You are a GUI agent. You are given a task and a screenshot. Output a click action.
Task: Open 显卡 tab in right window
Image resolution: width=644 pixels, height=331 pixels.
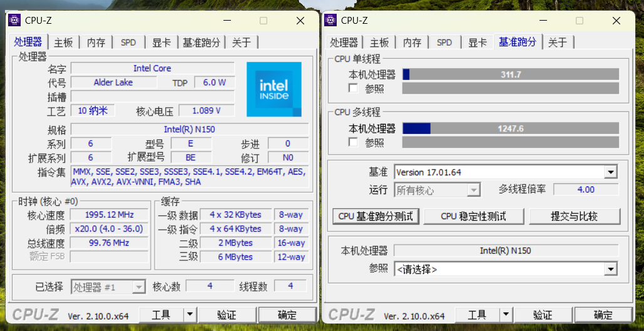[478, 43]
